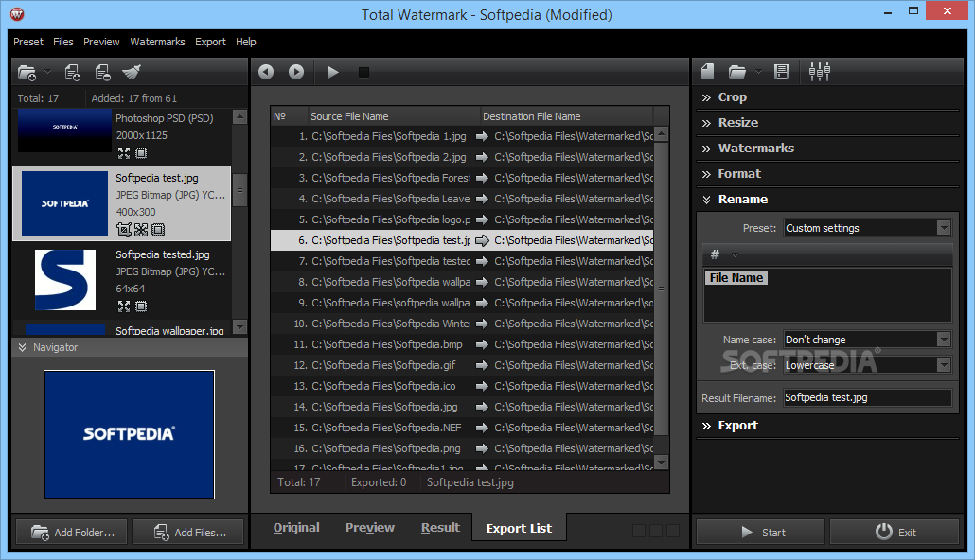The height and width of the screenshot is (560, 975).
Task: Click the Result Filename input field
Action: pos(867,398)
